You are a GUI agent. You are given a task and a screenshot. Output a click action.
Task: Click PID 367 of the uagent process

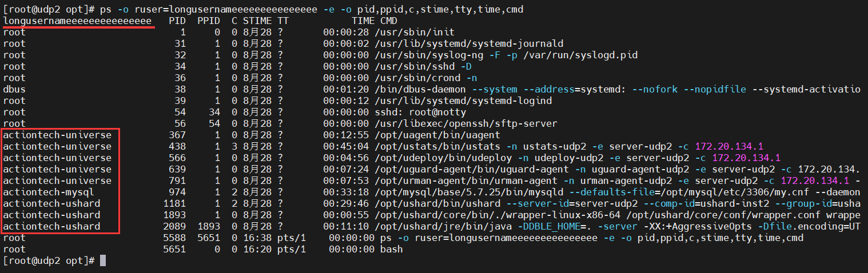click(177, 135)
